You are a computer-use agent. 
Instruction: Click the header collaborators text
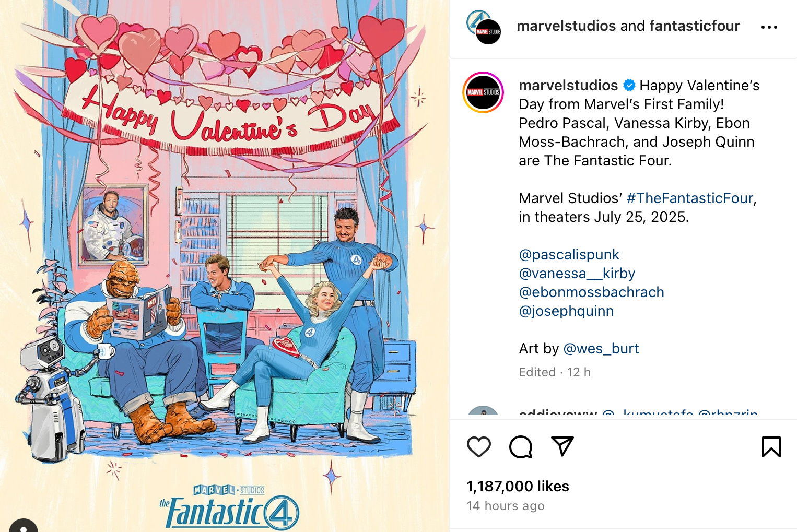628,26
